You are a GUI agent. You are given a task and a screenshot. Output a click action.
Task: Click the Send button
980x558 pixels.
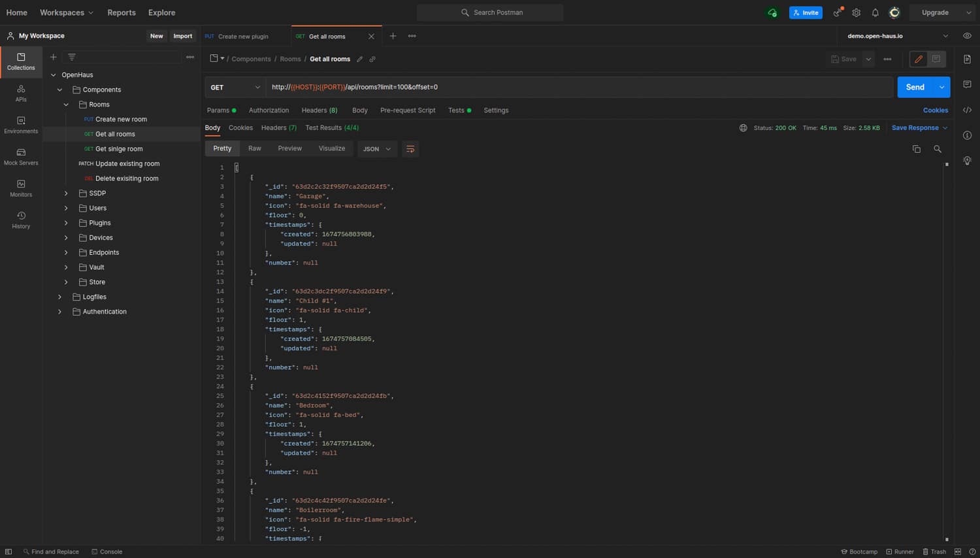coord(915,87)
